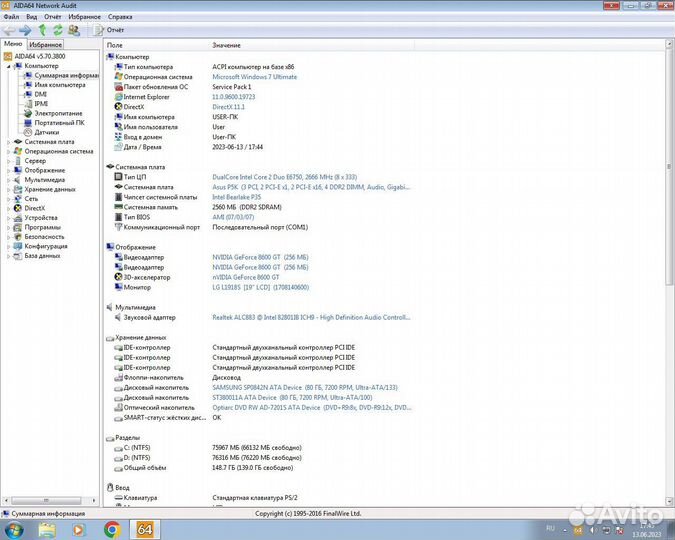Click the AIDA64 taskbar button
The width and height of the screenshot is (675, 540).
[x=145, y=529]
